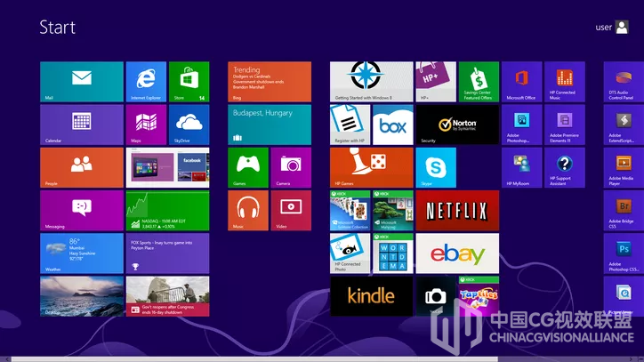Open the FOX Sports tile
The width and height of the screenshot is (644, 362).
point(167,253)
